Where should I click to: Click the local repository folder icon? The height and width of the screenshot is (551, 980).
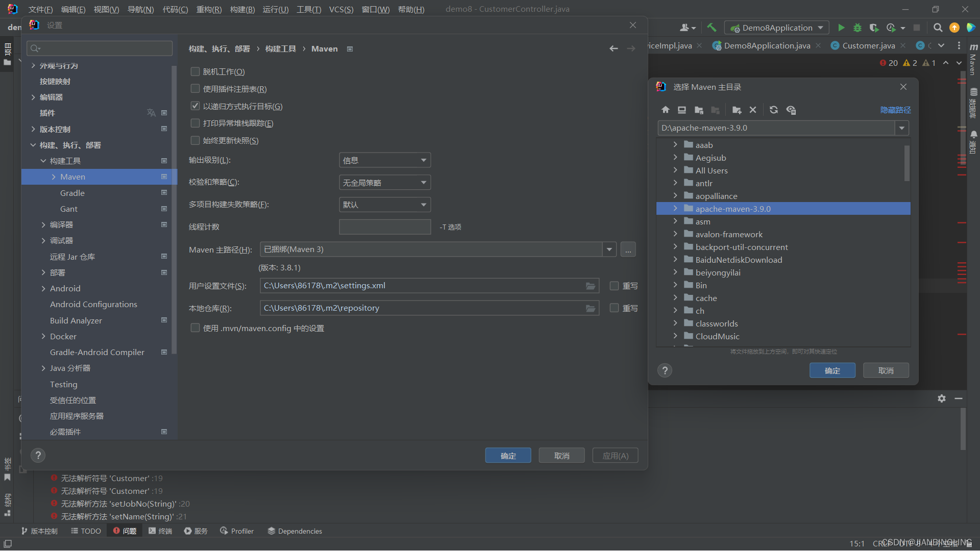coord(590,308)
